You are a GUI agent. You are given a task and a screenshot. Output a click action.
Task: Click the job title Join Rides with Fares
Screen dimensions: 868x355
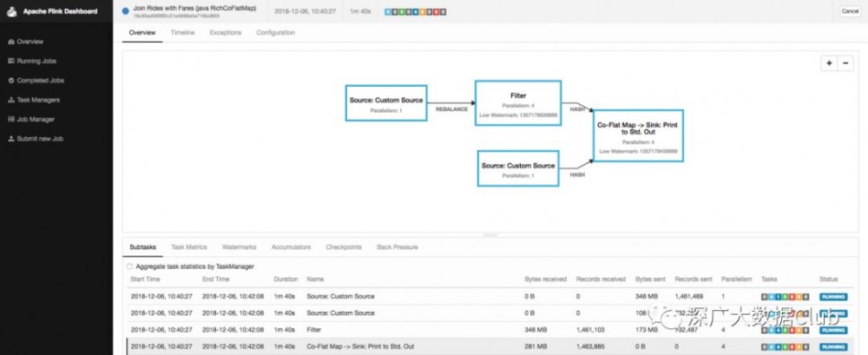pos(194,9)
